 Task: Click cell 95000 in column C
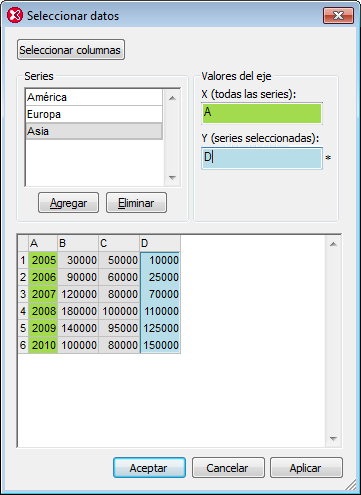pos(119,328)
